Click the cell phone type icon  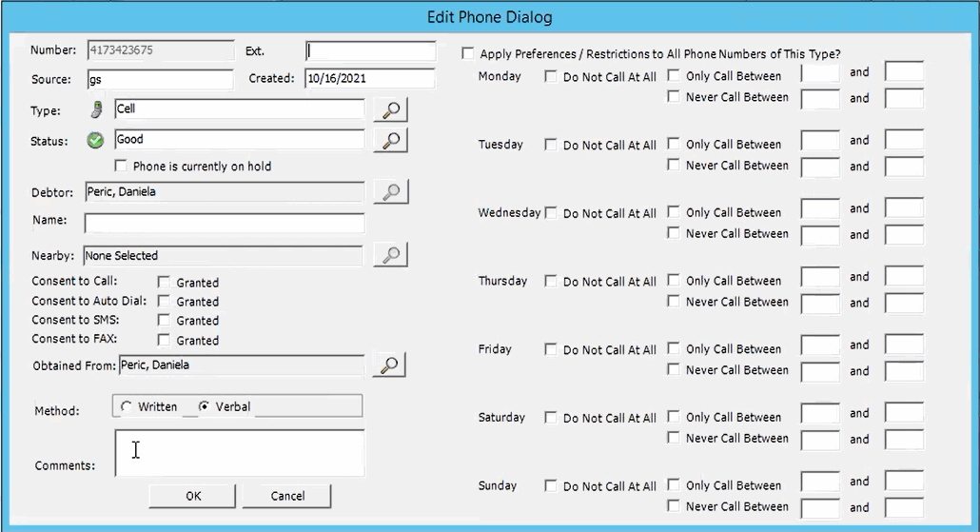(x=95, y=110)
